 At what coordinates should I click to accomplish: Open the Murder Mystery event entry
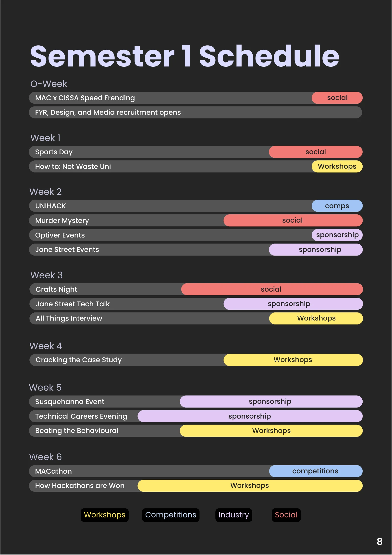62,220
